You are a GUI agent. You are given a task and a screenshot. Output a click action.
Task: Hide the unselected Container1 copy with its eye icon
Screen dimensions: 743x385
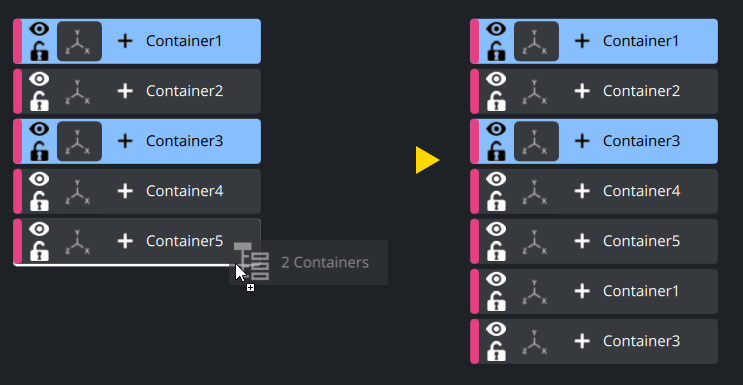496,279
